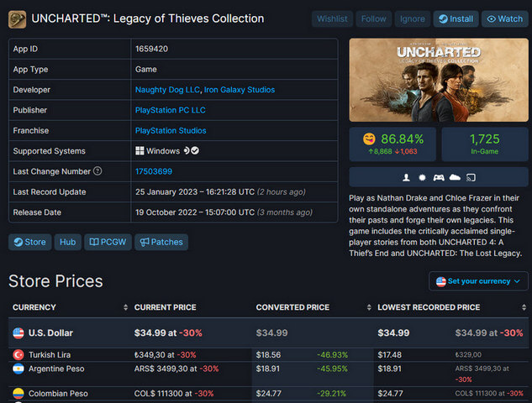Toggle Follow for this game

(x=373, y=19)
